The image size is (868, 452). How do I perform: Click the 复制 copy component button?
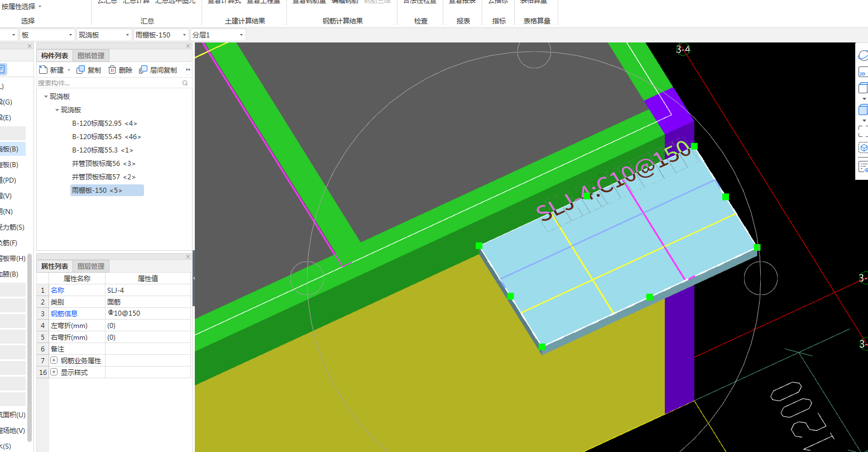pos(89,70)
